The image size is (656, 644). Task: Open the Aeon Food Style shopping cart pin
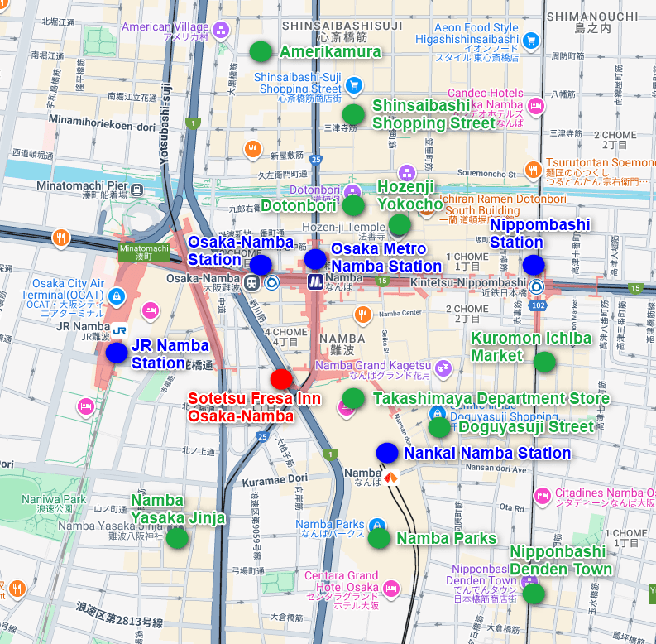[531, 41]
